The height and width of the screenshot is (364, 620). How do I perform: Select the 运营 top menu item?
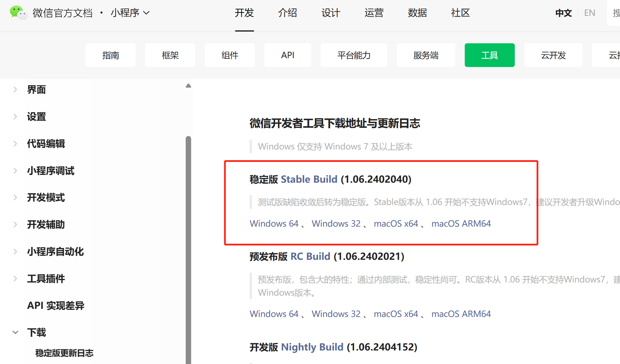click(x=374, y=13)
